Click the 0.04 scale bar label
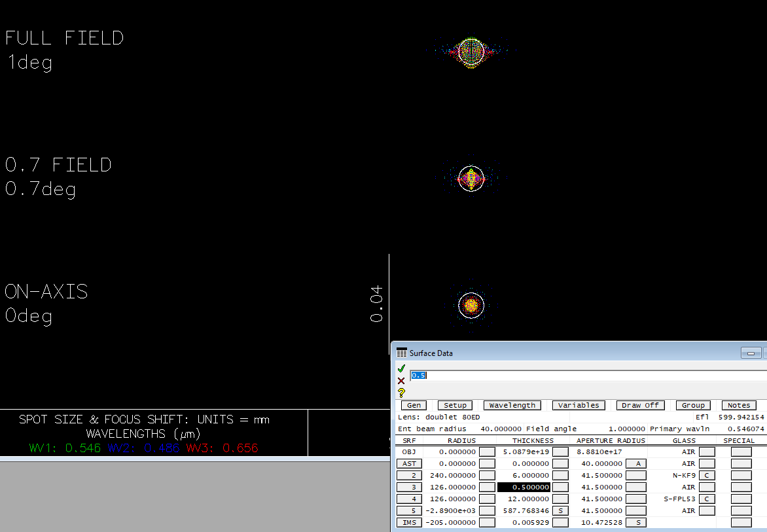Image resolution: width=767 pixels, height=532 pixels. tap(376, 304)
